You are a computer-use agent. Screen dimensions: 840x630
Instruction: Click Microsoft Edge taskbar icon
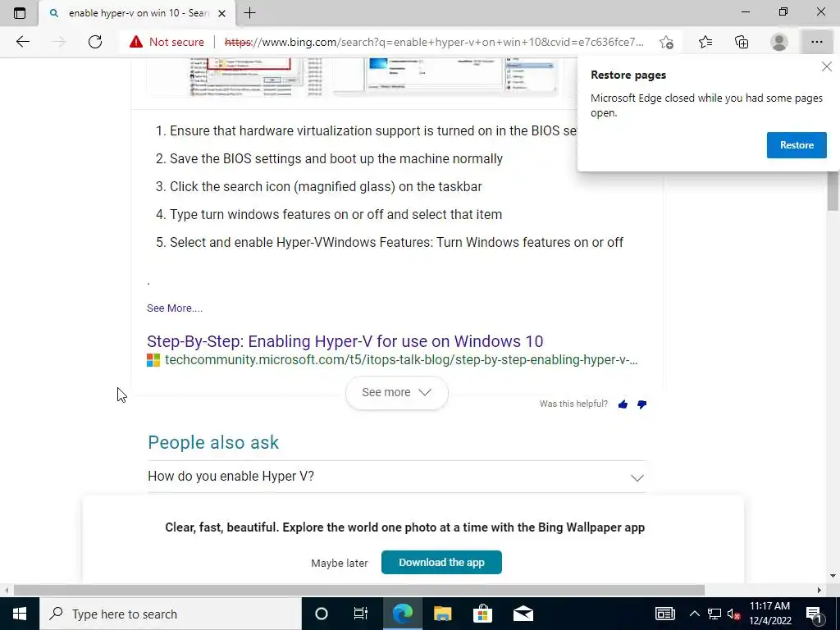[402, 614]
